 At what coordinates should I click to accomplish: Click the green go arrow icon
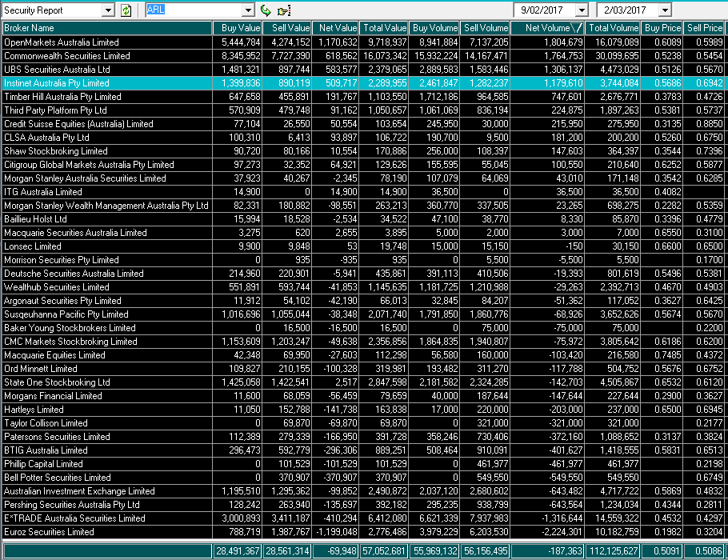point(266,10)
